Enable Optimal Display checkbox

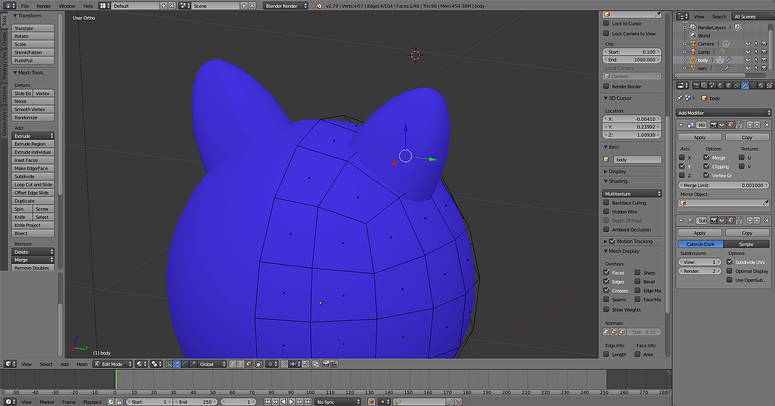pyautogui.click(x=730, y=271)
